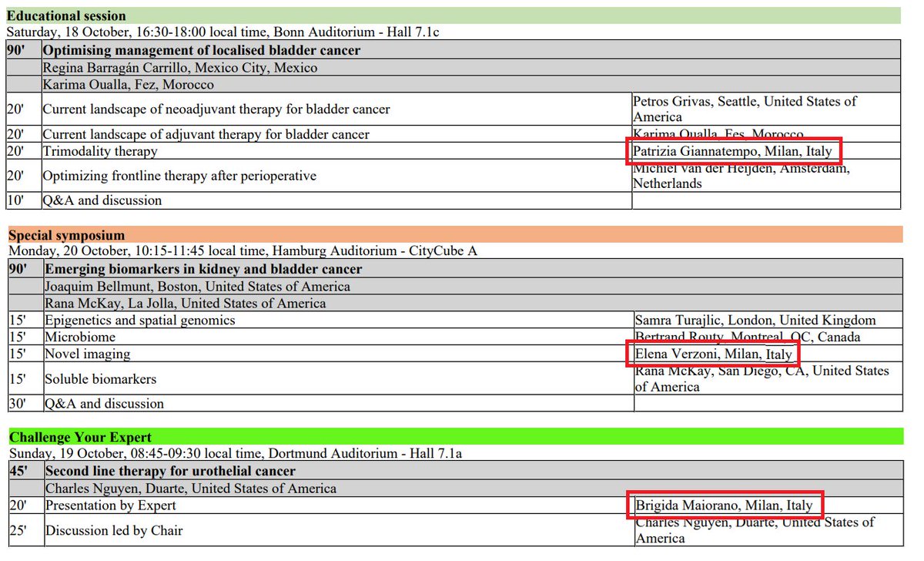
Task: Click 'Current landscape of neoadjuvant therapy for bladder cancer'
Action: 216,109
